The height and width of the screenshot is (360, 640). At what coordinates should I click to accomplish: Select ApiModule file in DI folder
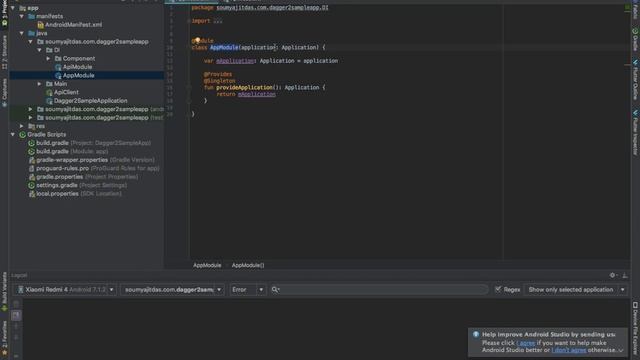tap(77, 67)
